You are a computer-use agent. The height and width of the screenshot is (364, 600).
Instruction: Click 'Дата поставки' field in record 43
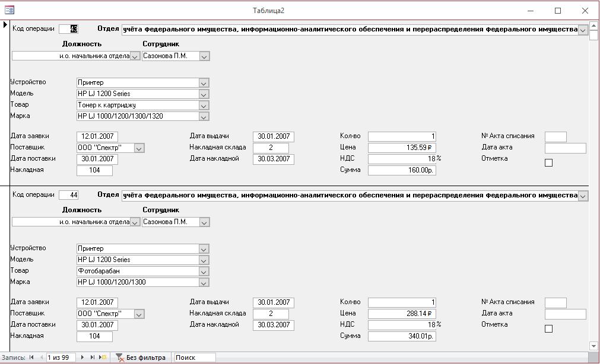click(x=97, y=159)
